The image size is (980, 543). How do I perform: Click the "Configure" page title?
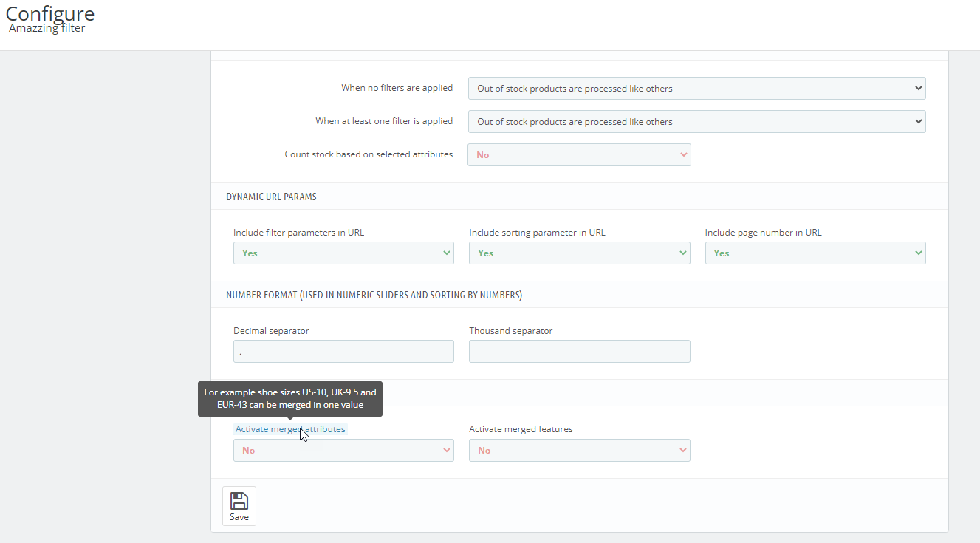pyautogui.click(x=50, y=13)
